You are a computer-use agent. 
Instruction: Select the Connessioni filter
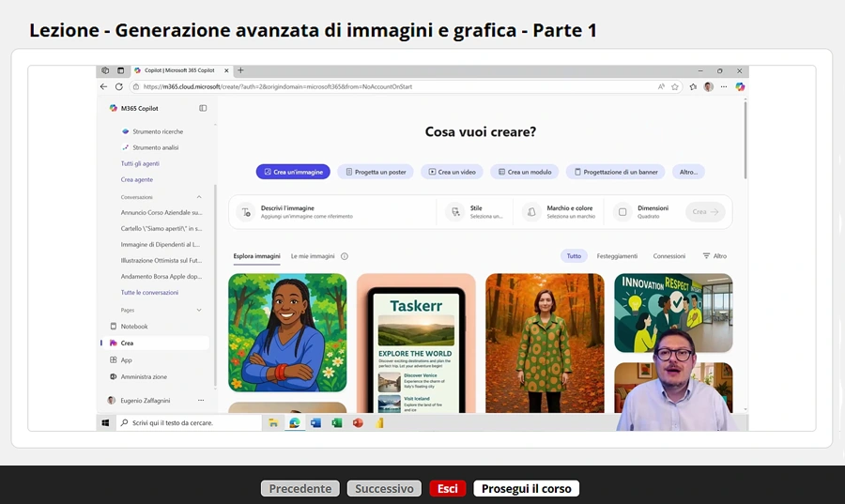(x=669, y=256)
